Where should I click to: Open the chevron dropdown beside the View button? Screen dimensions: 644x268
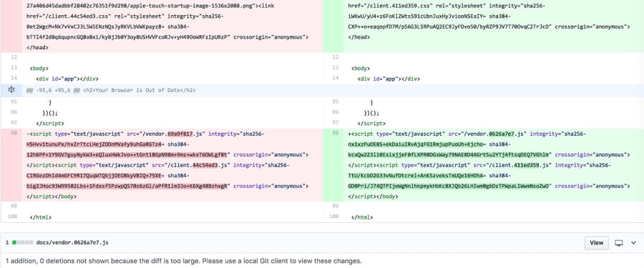tap(633, 242)
